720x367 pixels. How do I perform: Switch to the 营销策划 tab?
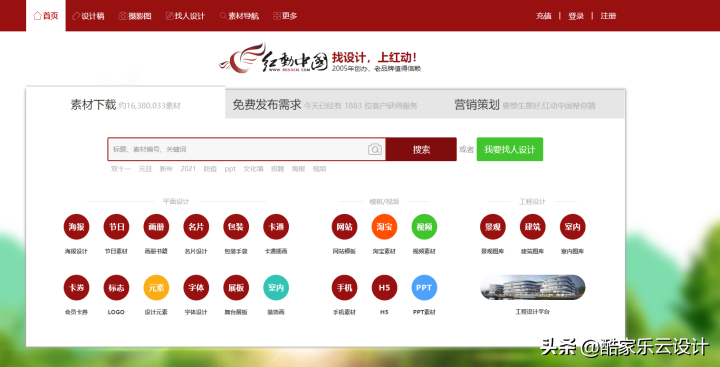525,105
